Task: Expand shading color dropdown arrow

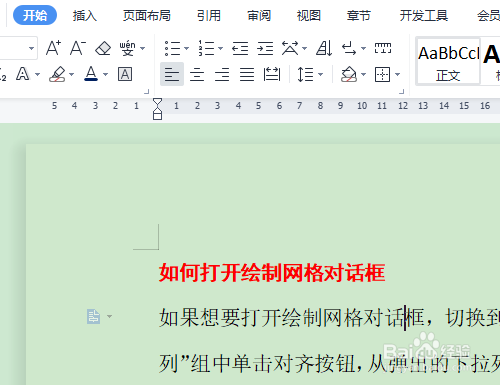Action: coord(363,74)
